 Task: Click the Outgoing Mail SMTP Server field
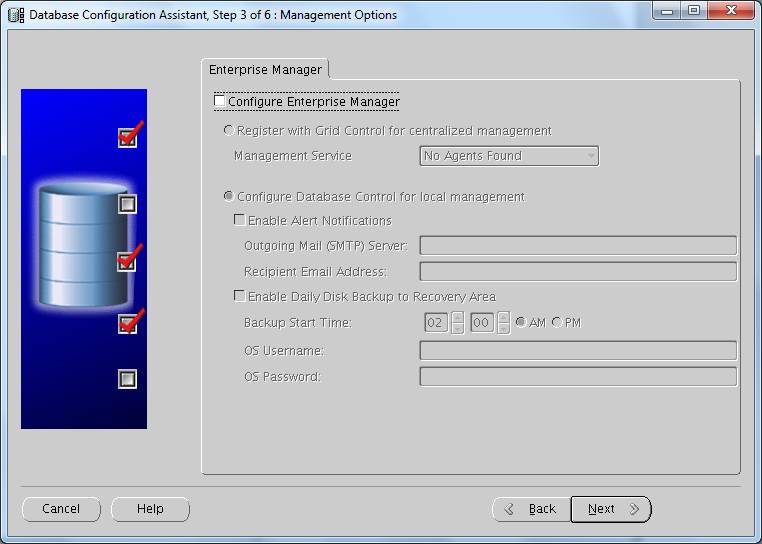577,246
